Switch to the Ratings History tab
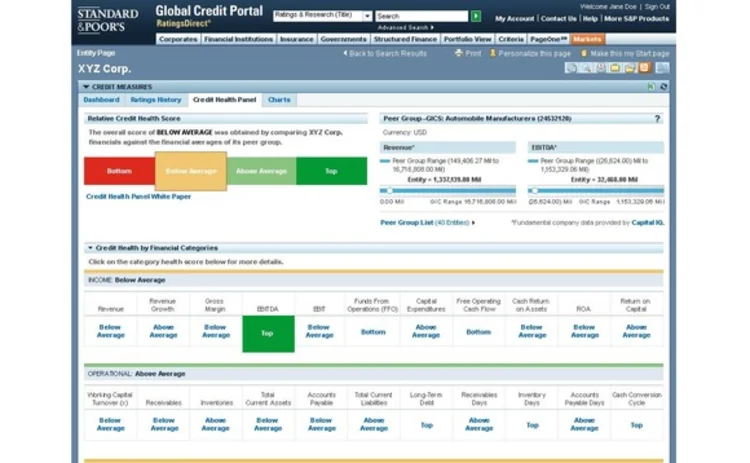The width and height of the screenshot is (750, 463). point(156,99)
